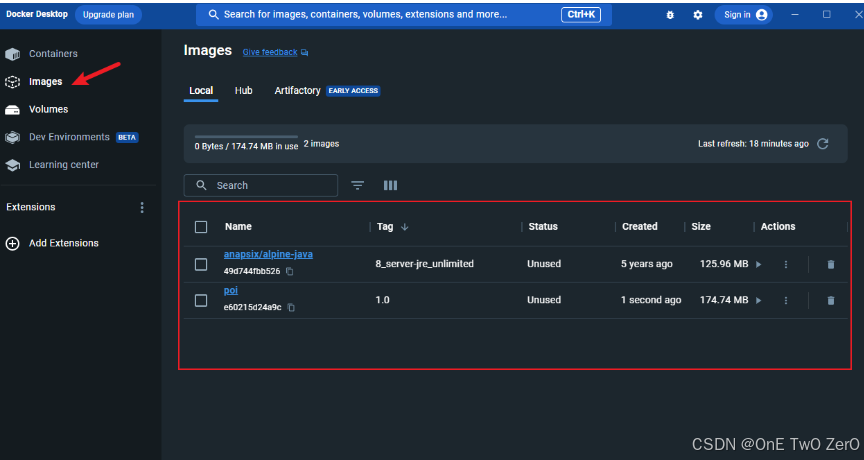Image resolution: width=864 pixels, height=460 pixels.
Task: Sort by the Tag column arrow
Action: point(404,227)
